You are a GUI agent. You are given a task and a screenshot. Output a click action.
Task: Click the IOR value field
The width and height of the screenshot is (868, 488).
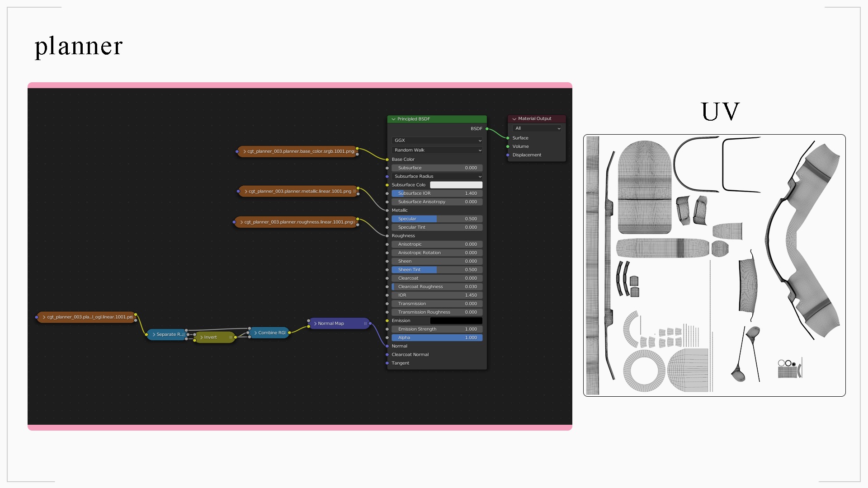pos(437,295)
